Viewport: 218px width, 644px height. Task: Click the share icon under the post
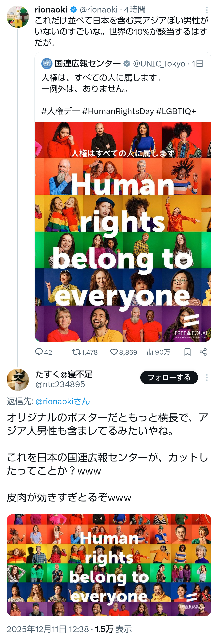click(203, 352)
